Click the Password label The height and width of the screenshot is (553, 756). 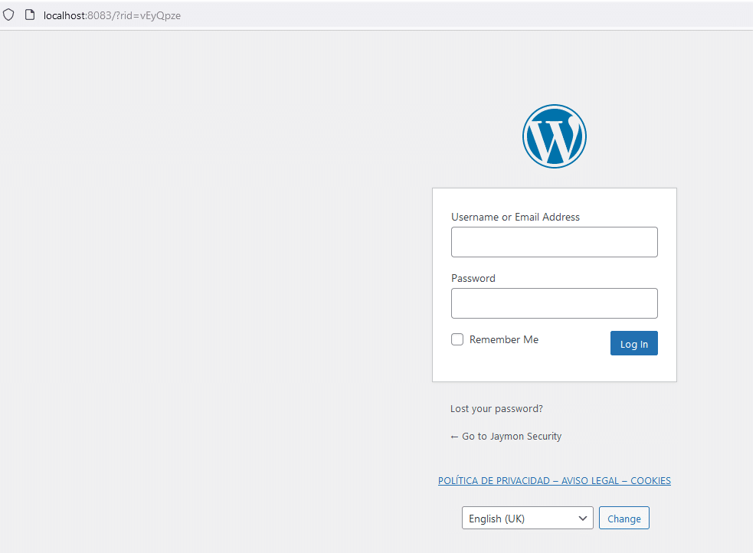pyautogui.click(x=473, y=278)
